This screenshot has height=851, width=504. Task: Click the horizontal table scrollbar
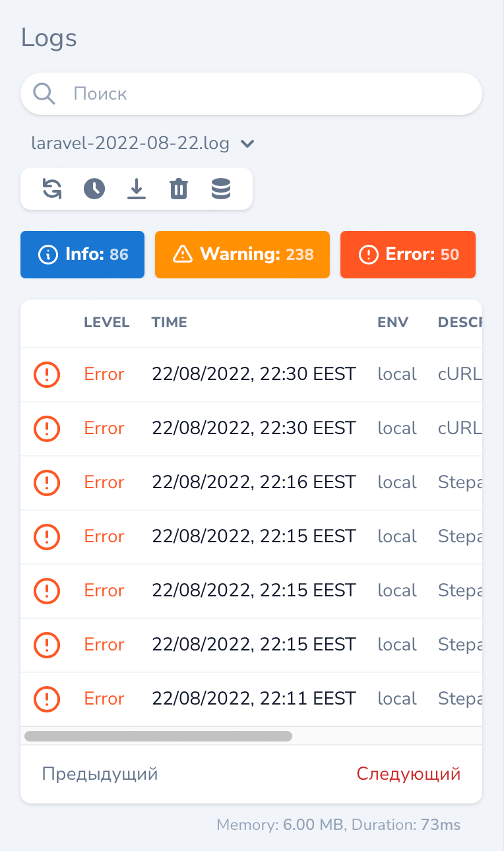158,736
